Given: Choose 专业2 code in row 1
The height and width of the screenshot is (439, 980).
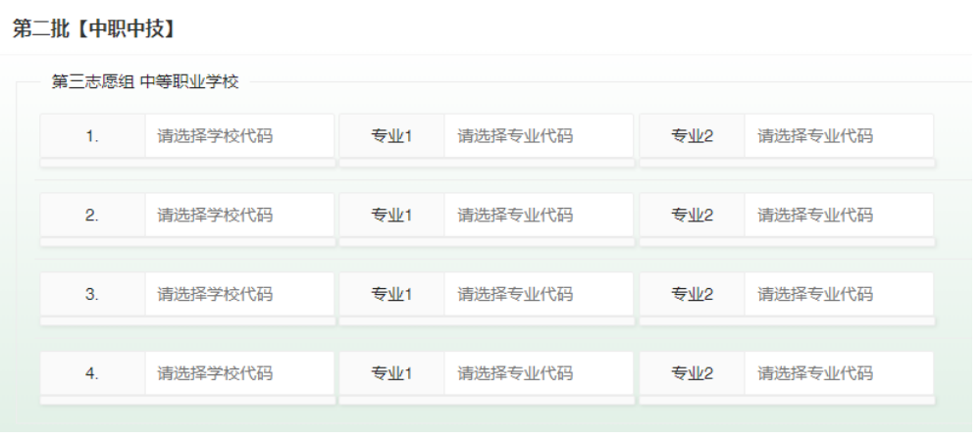Looking at the screenshot, I should [x=838, y=136].
